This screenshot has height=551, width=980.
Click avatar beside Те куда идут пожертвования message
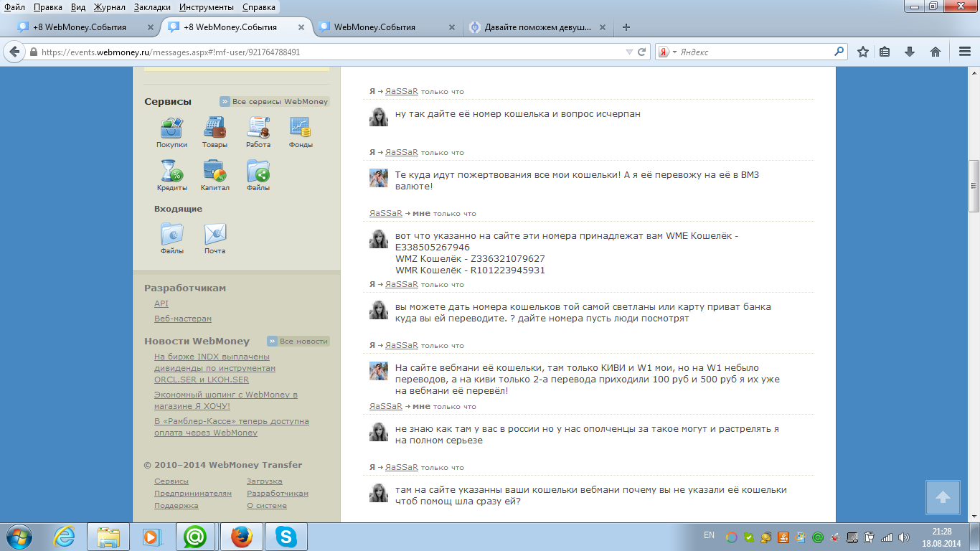pyautogui.click(x=379, y=178)
